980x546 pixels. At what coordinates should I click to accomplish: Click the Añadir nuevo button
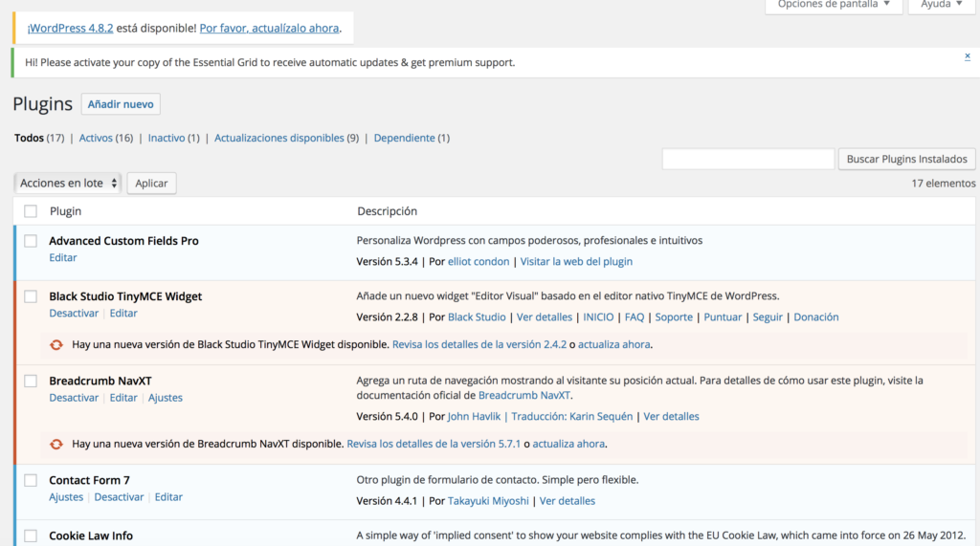[120, 104]
